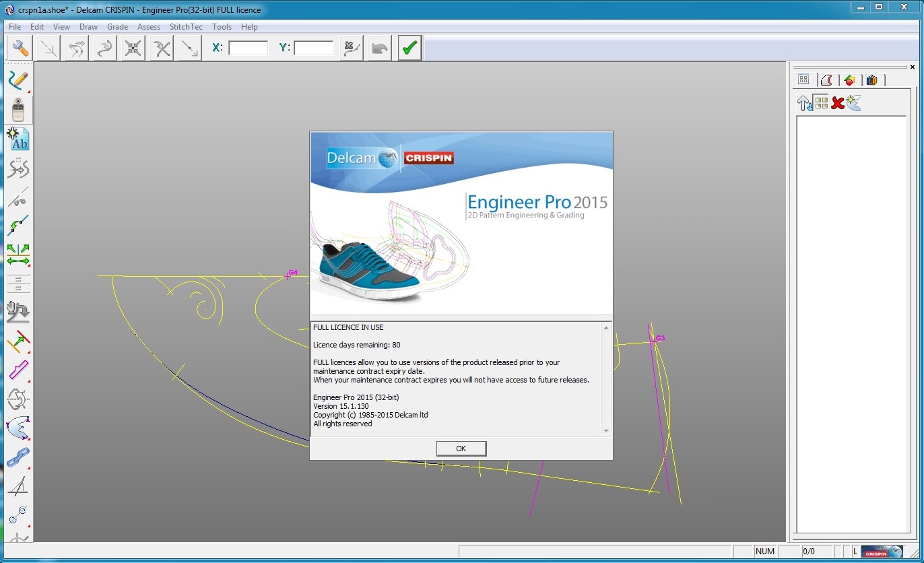Select the magenta margin strip tool
Viewport: 924px width, 563px height.
tap(18, 370)
